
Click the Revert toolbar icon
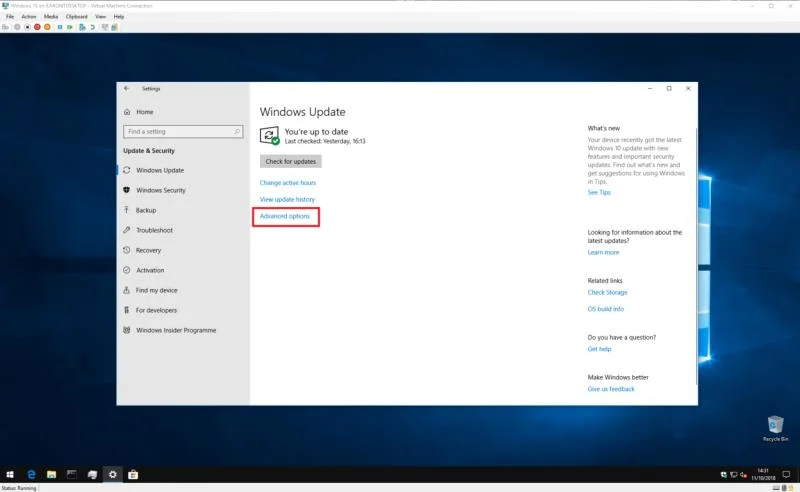pyautogui.click(x=92, y=27)
